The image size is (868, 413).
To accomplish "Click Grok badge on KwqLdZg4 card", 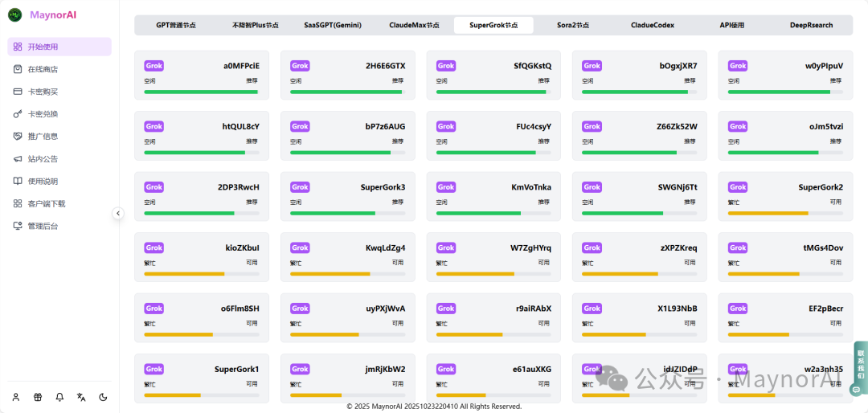I will coord(300,248).
